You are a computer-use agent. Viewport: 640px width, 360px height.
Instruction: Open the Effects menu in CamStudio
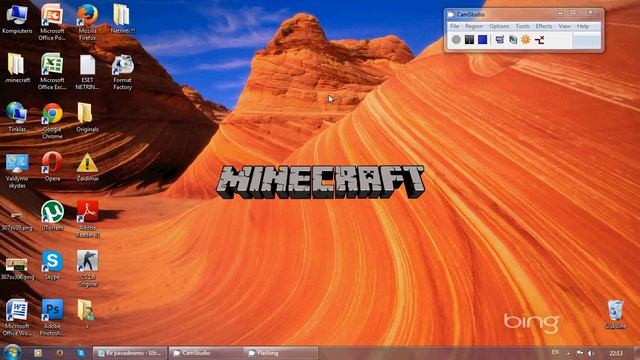[544, 26]
